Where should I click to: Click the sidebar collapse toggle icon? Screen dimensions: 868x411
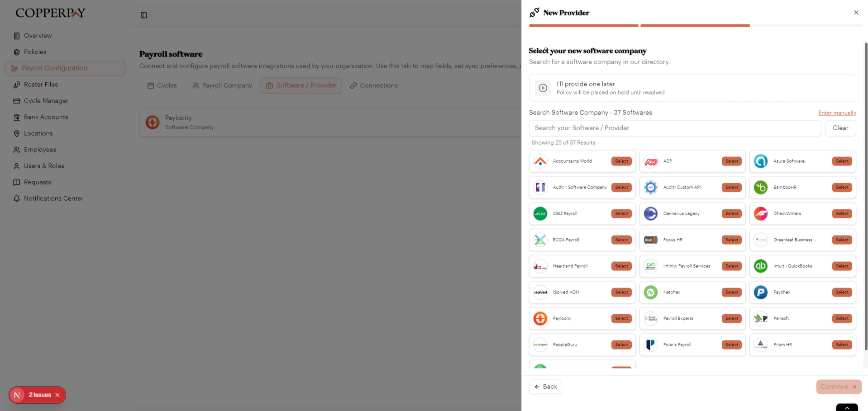click(x=144, y=15)
